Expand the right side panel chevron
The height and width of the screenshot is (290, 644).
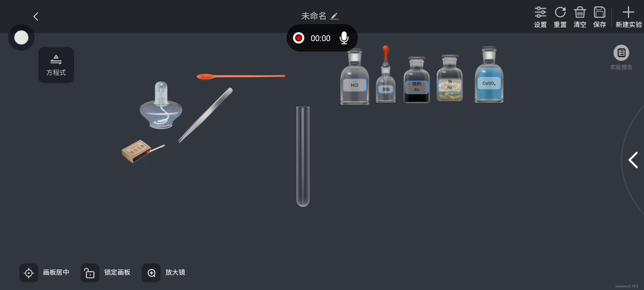click(x=633, y=160)
